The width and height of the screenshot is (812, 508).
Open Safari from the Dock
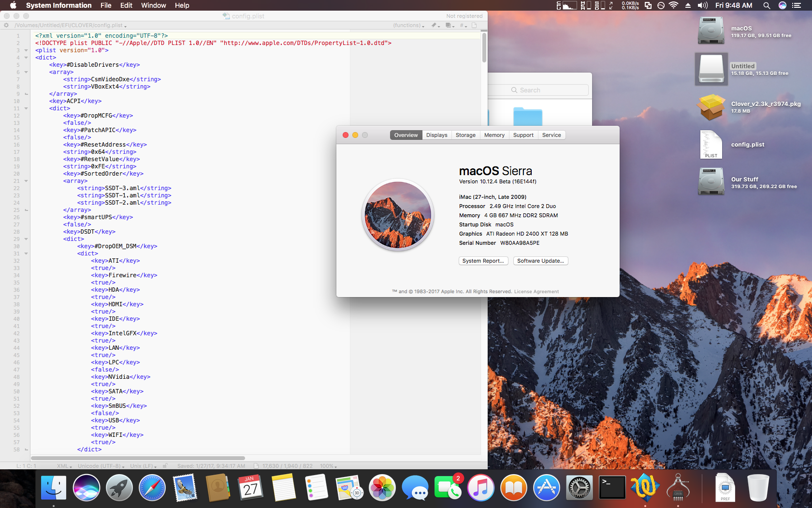click(x=152, y=488)
